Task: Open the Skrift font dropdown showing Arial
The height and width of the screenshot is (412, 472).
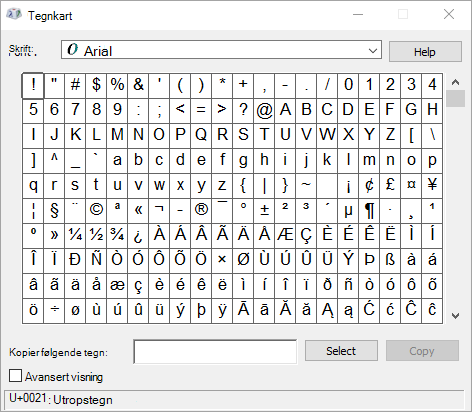Action: tap(221, 50)
